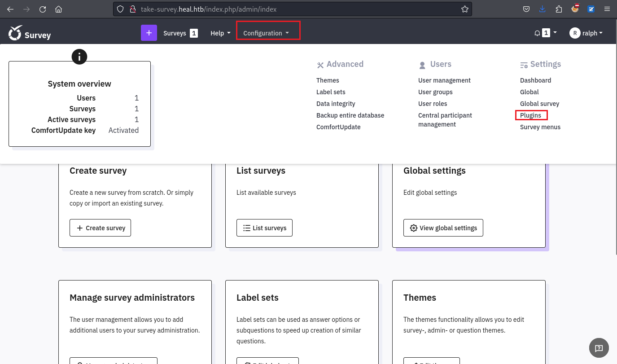Click the 'Edit global settings' description

point(430,193)
